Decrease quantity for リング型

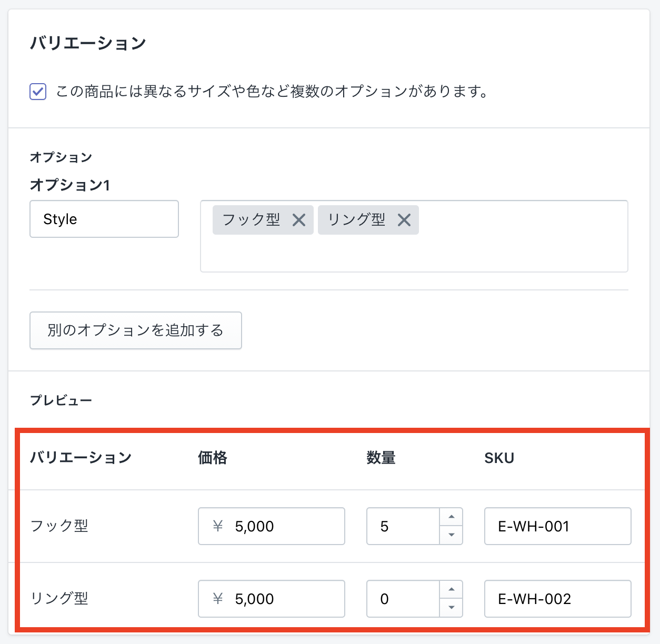point(451,608)
